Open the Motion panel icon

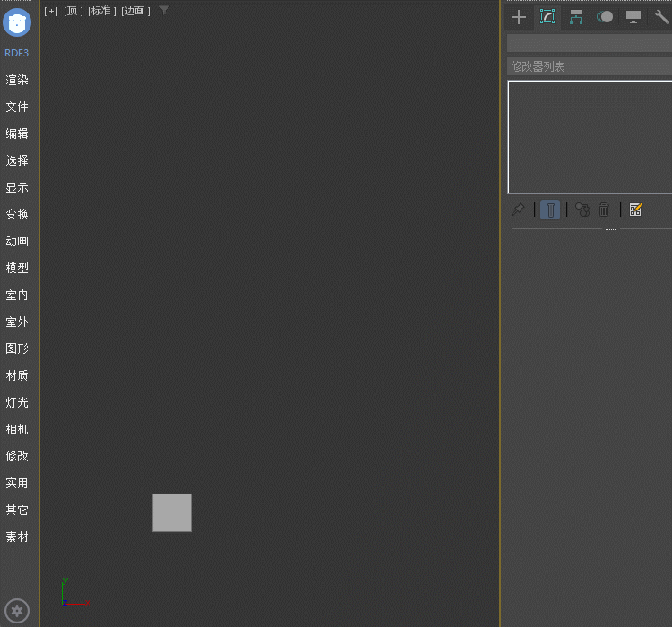click(x=605, y=17)
